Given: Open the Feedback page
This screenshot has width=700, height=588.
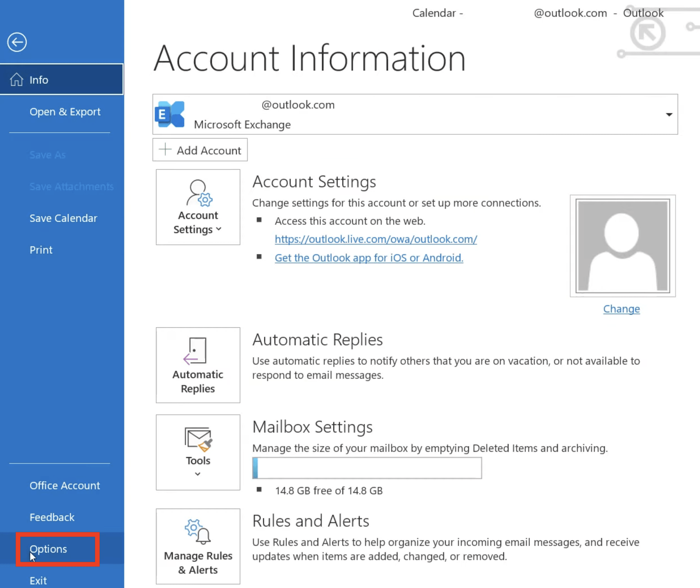Looking at the screenshot, I should (52, 517).
